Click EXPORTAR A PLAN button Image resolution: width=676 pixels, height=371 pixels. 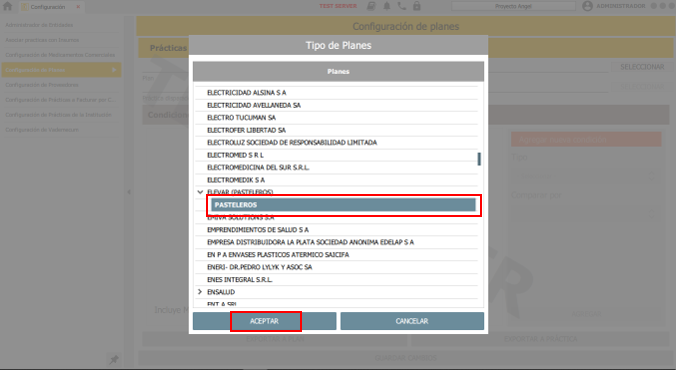point(275,340)
